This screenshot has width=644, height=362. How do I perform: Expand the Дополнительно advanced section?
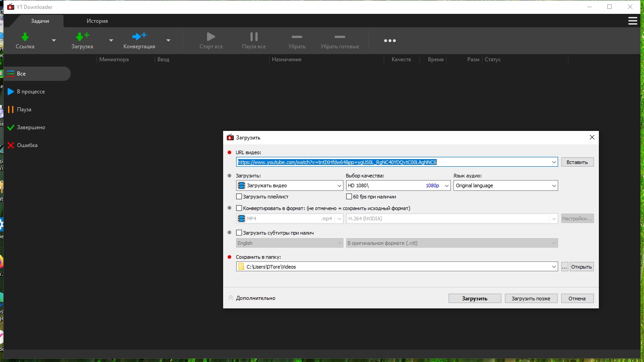[252, 298]
